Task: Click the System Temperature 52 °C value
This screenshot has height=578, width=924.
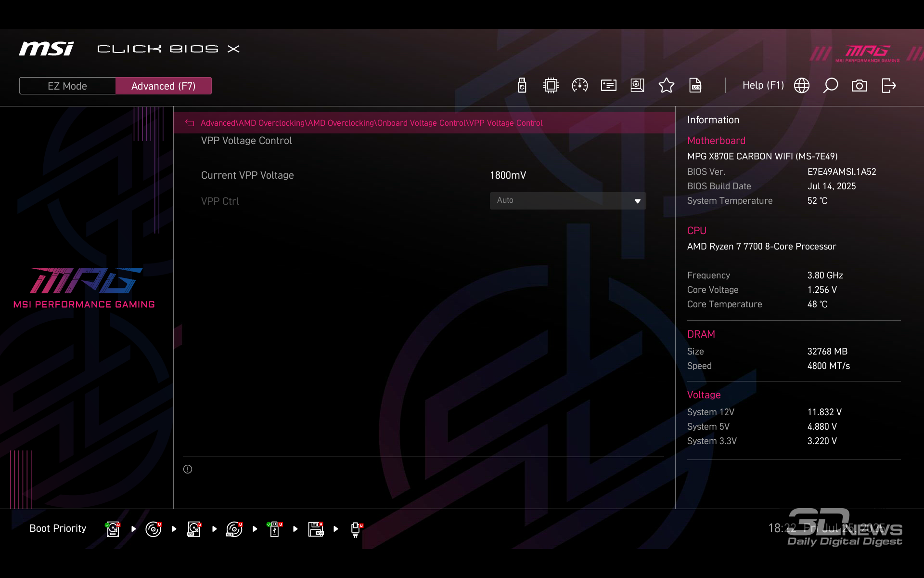Action: click(x=817, y=201)
